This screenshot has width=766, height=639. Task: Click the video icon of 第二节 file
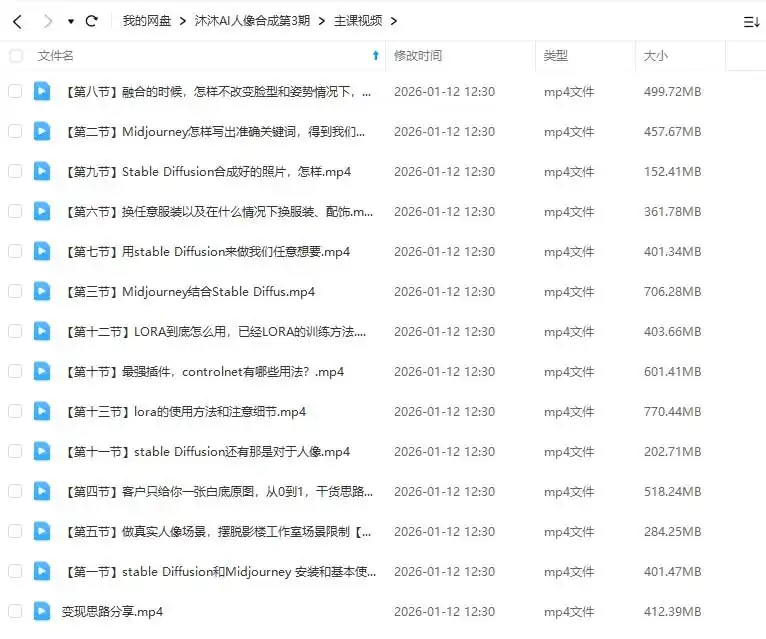pyautogui.click(x=42, y=131)
